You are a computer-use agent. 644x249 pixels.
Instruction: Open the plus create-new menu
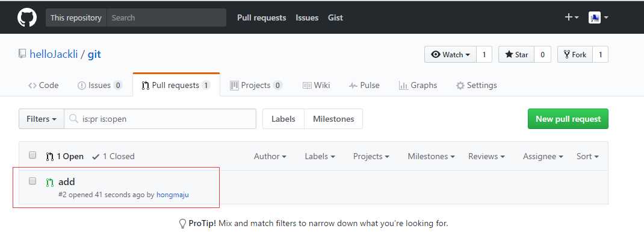(x=571, y=17)
